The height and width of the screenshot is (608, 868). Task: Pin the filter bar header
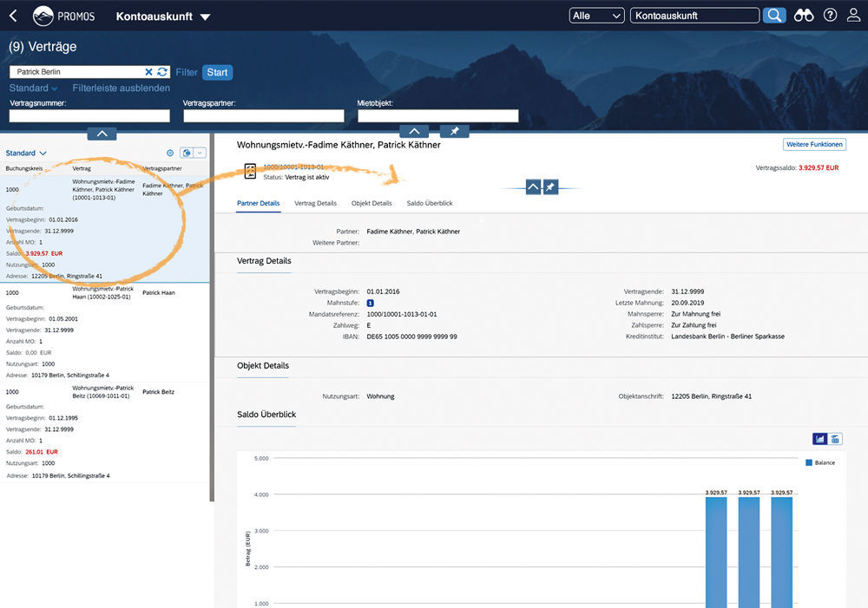tap(454, 131)
